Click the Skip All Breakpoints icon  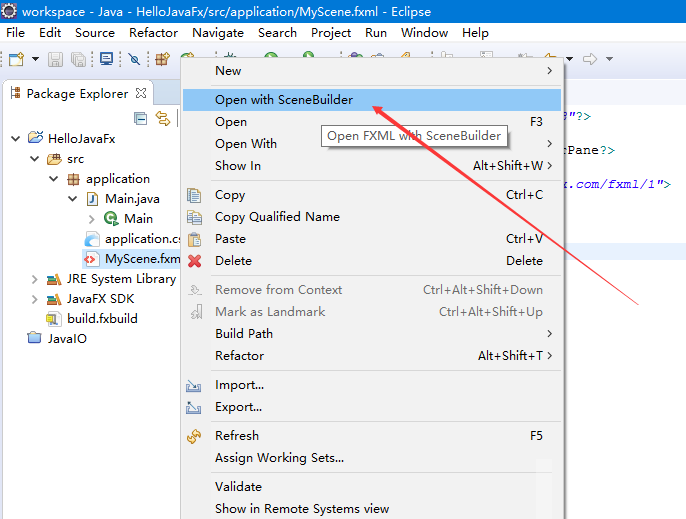134,59
